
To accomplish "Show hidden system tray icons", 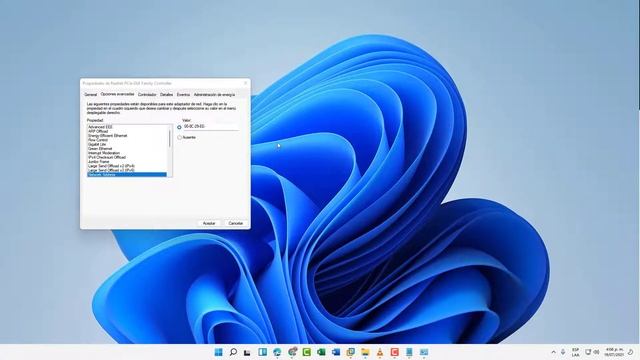I will (x=553, y=352).
